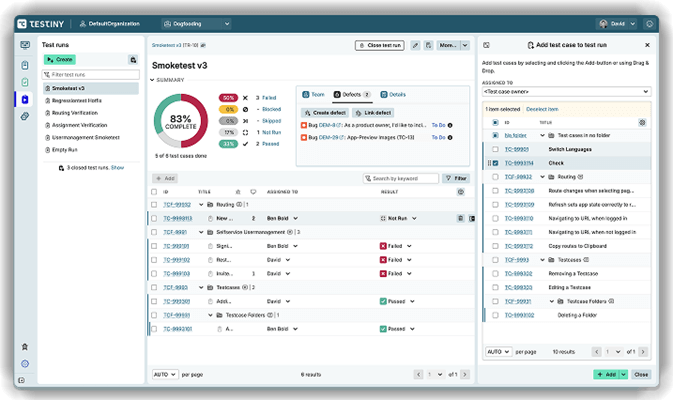Viewport: 673px width, 400px height.
Task: Uncheck the selected Check test case checkbox
Action: pyautogui.click(x=494, y=163)
